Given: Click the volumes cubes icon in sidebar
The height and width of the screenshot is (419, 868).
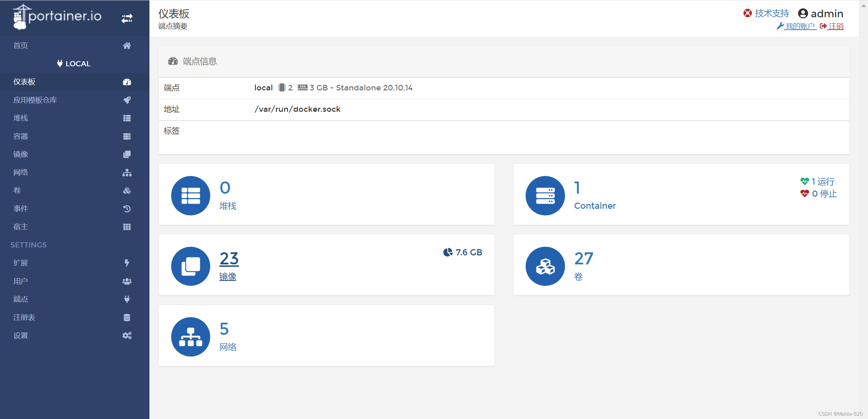Looking at the screenshot, I should 127,191.
